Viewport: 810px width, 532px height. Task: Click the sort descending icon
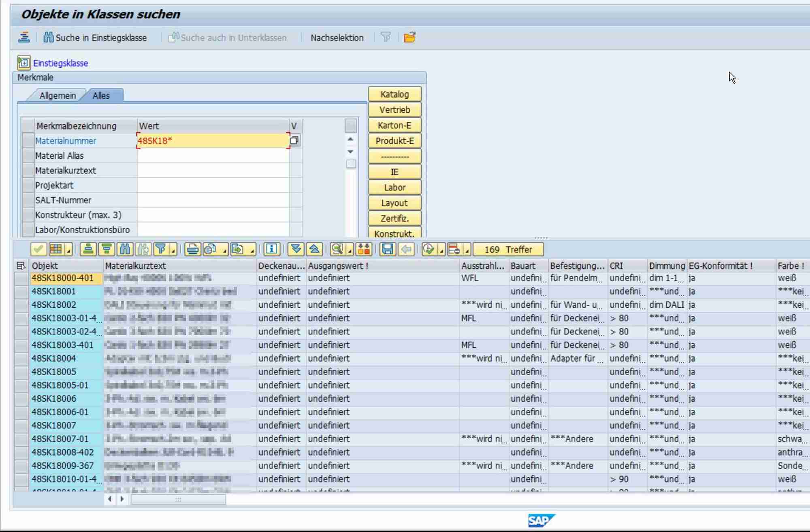(107, 249)
